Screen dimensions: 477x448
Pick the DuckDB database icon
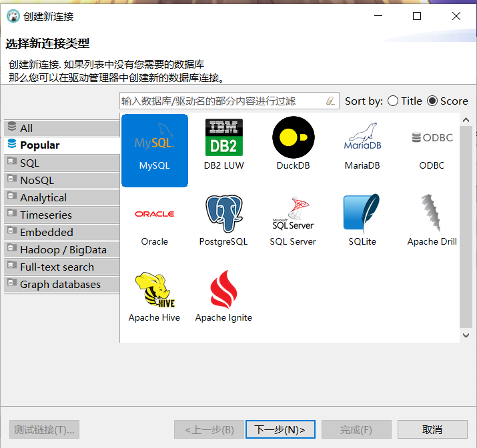click(x=294, y=144)
